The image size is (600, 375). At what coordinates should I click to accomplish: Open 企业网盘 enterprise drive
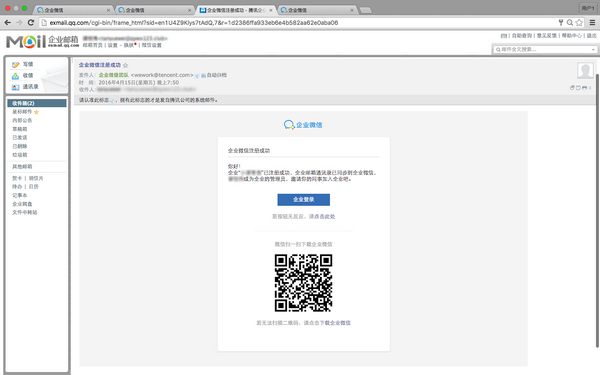pyautogui.click(x=22, y=204)
